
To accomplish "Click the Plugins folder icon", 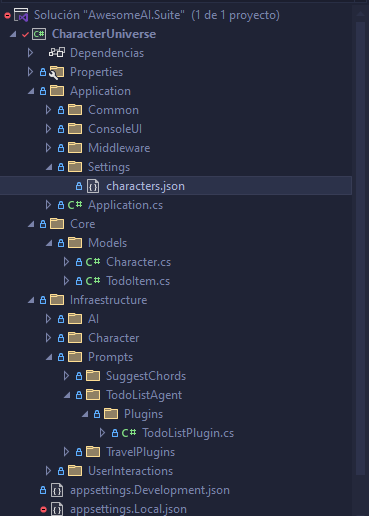I will pos(111,414).
